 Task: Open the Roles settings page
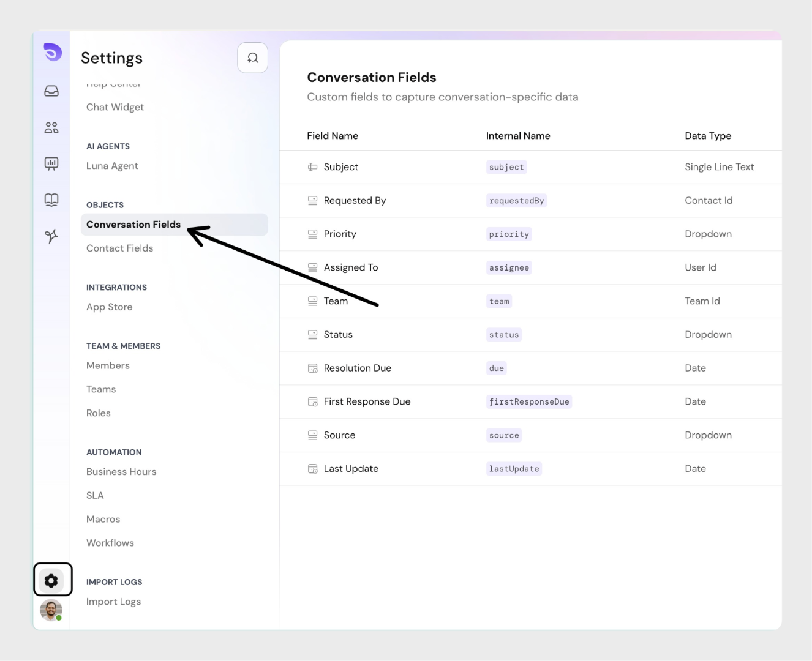coord(99,413)
